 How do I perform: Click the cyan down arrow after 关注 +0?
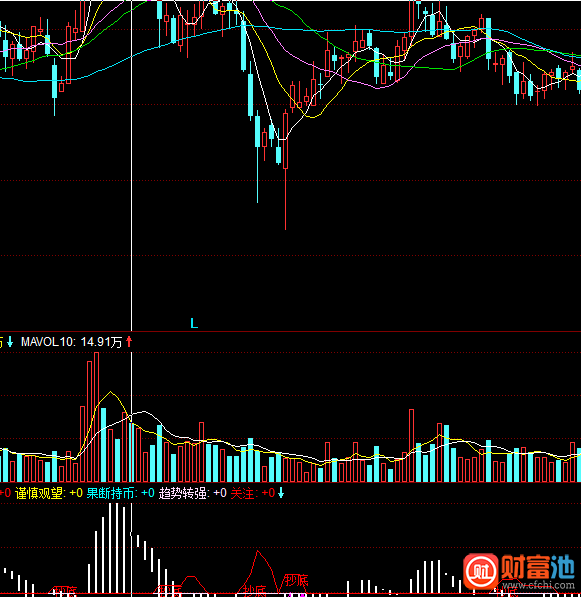point(281,493)
